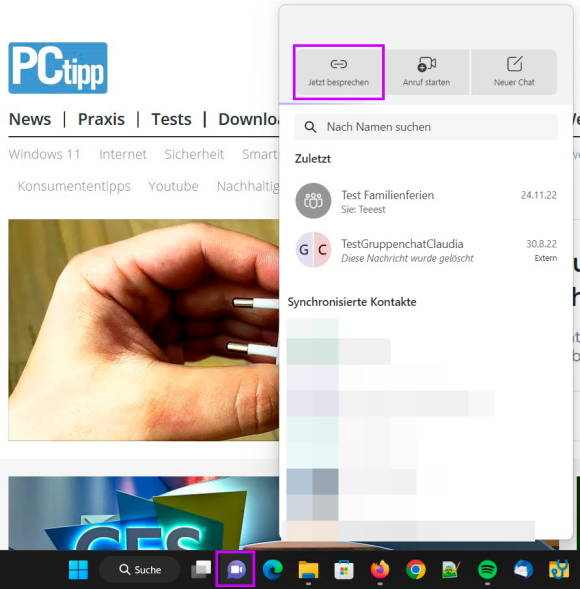580x589 pixels.
Task: Open Microsoft Store from the taskbar
Action: tap(344, 569)
